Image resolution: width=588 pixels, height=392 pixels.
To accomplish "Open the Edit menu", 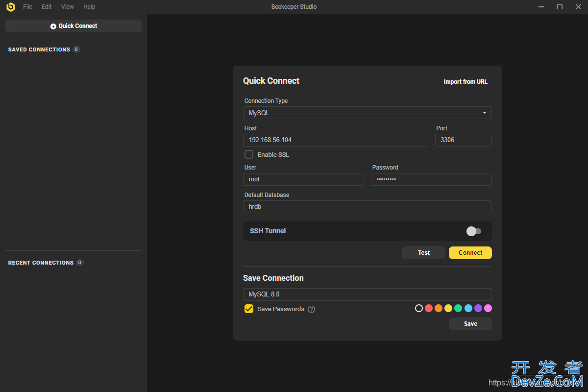I will (x=47, y=7).
